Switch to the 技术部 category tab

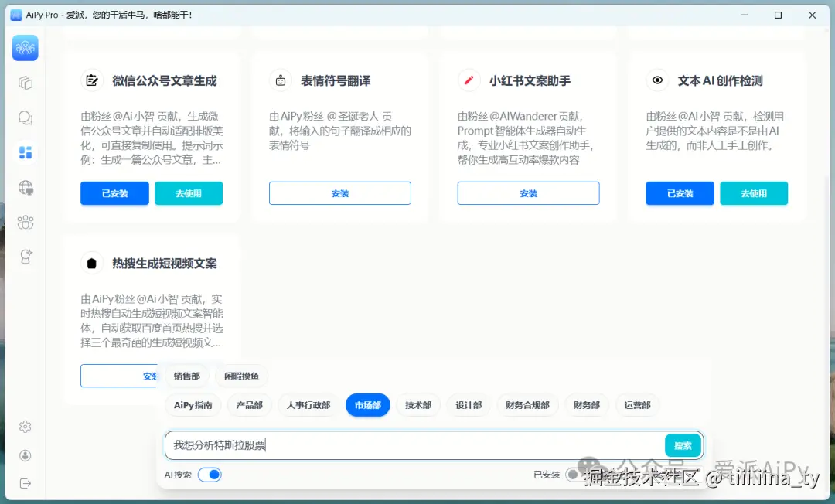[x=418, y=405]
